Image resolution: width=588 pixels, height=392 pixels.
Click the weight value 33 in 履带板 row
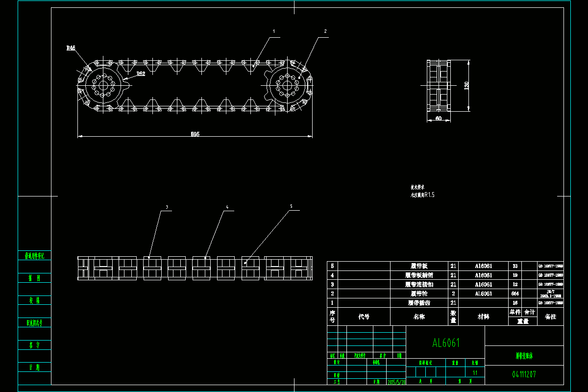515,266
